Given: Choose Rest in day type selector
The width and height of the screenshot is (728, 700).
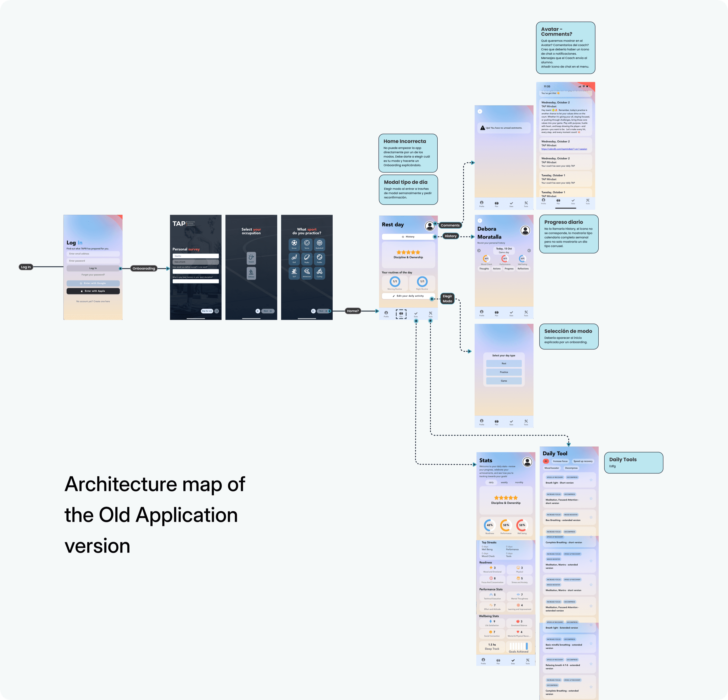Looking at the screenshot, I should (x=504, y=364).
